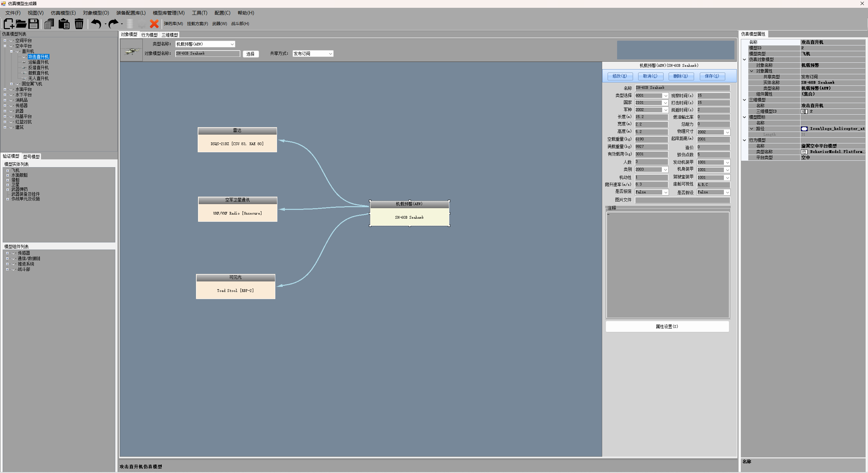Click the copy documents toolbar icon
The width and height of the screenshot is (868, 473).
50,24
